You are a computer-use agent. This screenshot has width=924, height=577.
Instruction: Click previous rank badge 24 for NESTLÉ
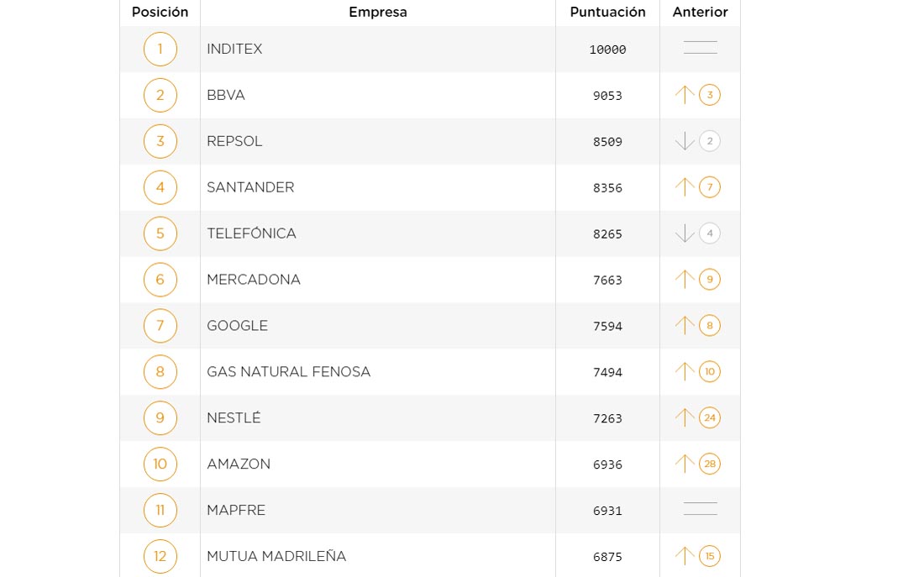(x=710, y=417)
